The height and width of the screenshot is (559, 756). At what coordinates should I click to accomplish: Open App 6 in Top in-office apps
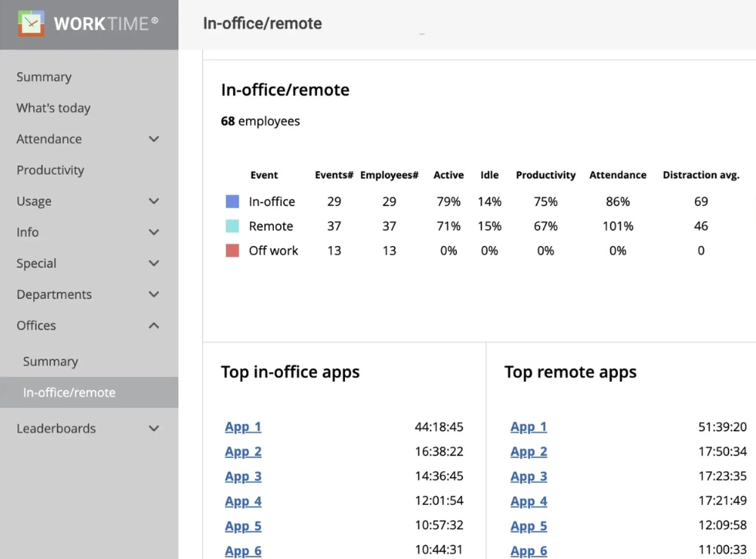click(x=243, y=551)
